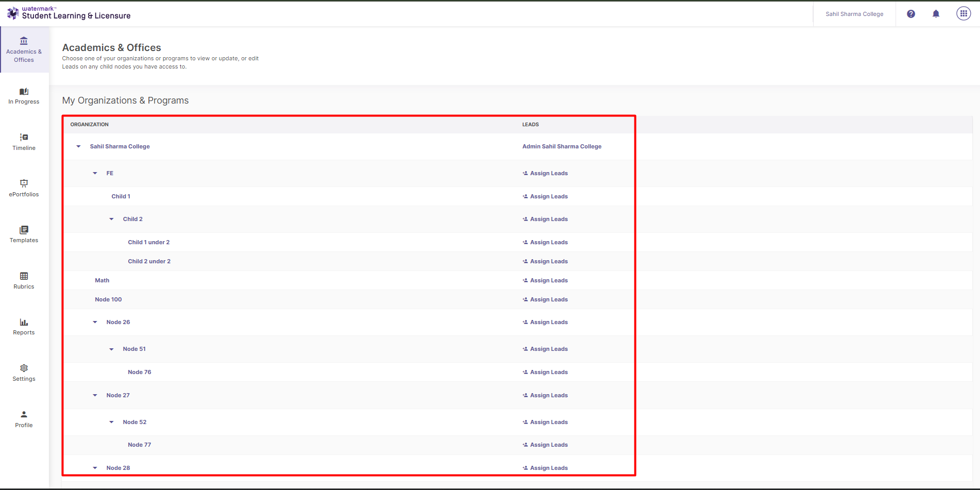This screenshot has height=490, width=980.
Task: Collapse the Node 52 branch
Action: click(x=112, y=422)
